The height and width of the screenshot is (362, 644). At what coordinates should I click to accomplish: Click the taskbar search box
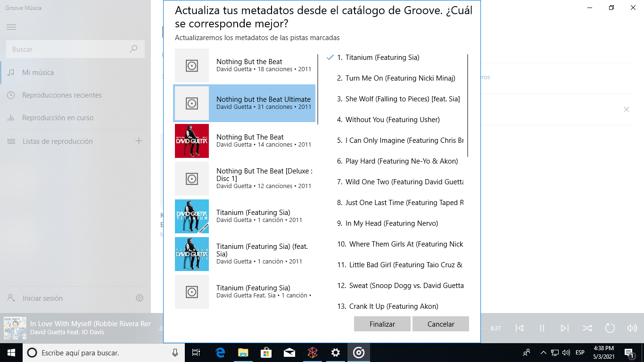(104, 353)
